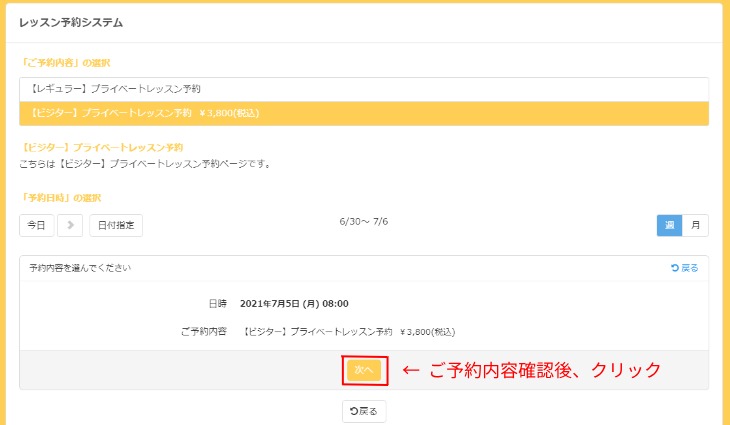
Task: Open the 日付指定 date picker
Action: 116,225
